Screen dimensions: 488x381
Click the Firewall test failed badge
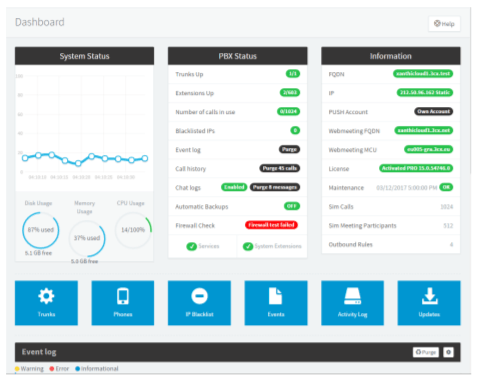tap(271, 225)
